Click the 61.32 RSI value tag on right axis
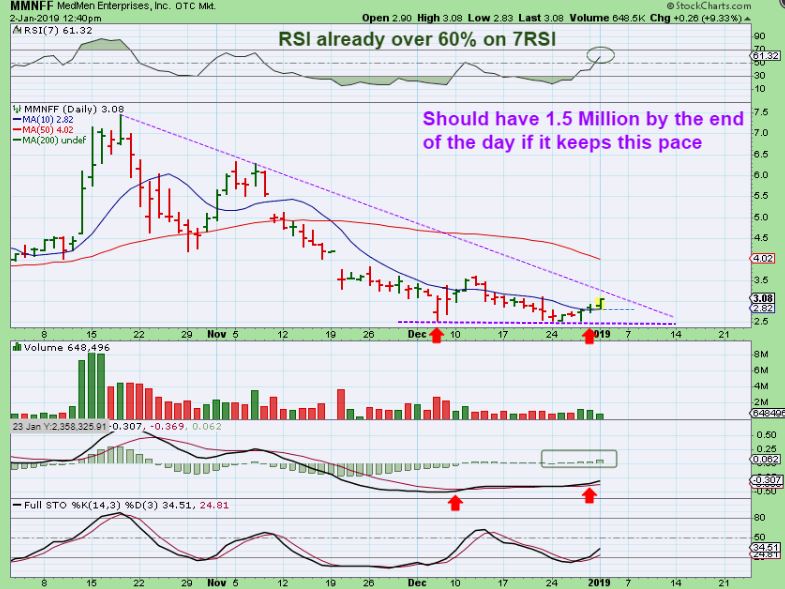 pyautogui.click(x=766, y=56)
